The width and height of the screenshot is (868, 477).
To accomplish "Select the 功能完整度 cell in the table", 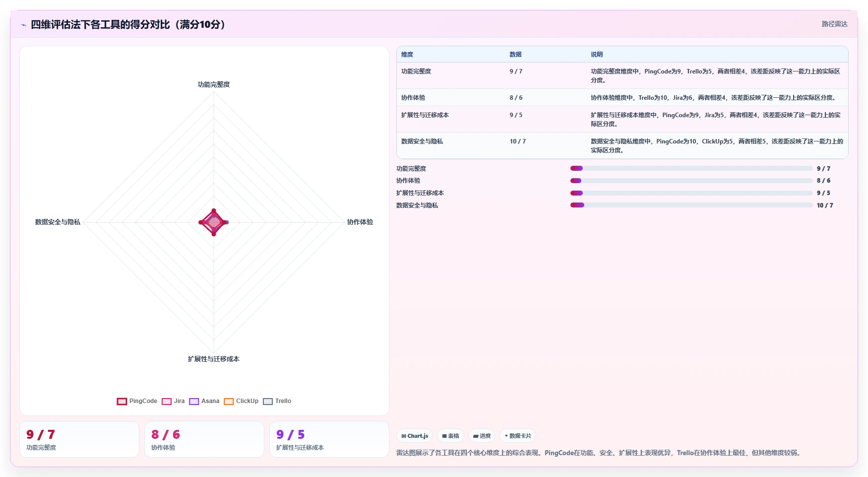I will click(416, 71).
